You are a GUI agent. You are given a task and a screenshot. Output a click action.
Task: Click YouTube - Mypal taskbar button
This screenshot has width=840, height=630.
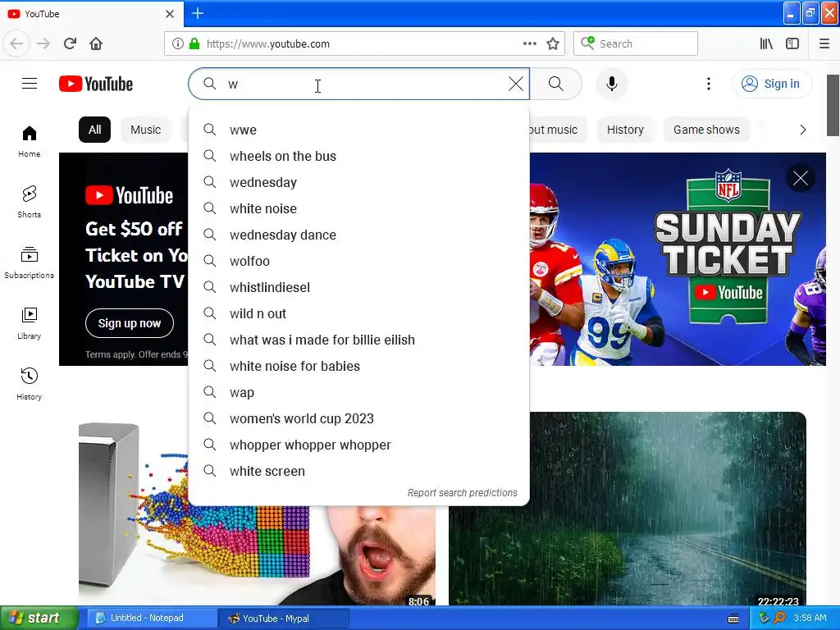pos(284,619)
